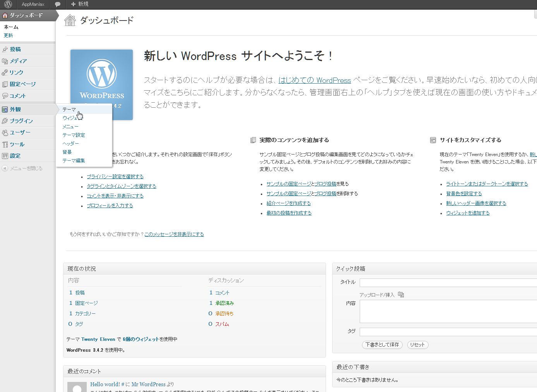Open ホーム under dashboard submenu
Screen dimensions: 537x392
coord(11,27)
